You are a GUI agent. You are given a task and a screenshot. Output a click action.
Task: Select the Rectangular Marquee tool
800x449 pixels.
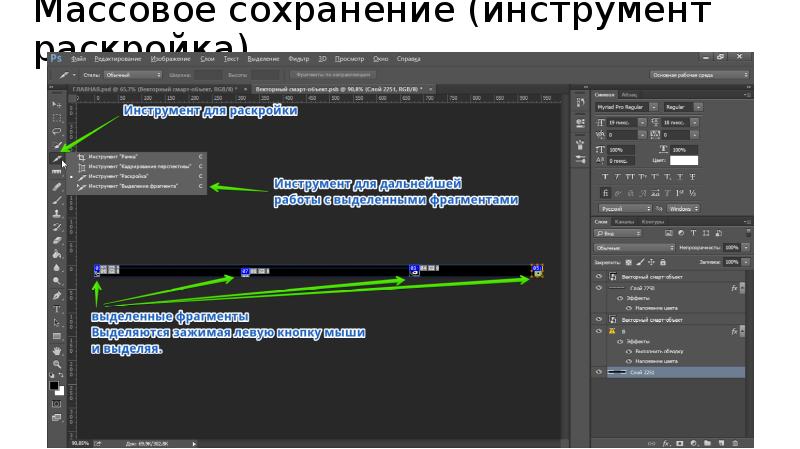(57, 117)
